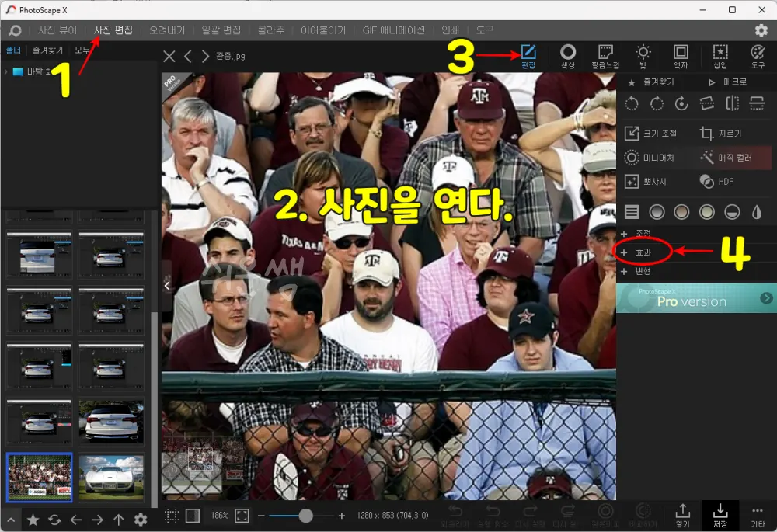This screenshot has width=777, height=532.
Task: Open the 삽입 (Insert) panel
Action: pyautogui.click(x=720, y=56)
